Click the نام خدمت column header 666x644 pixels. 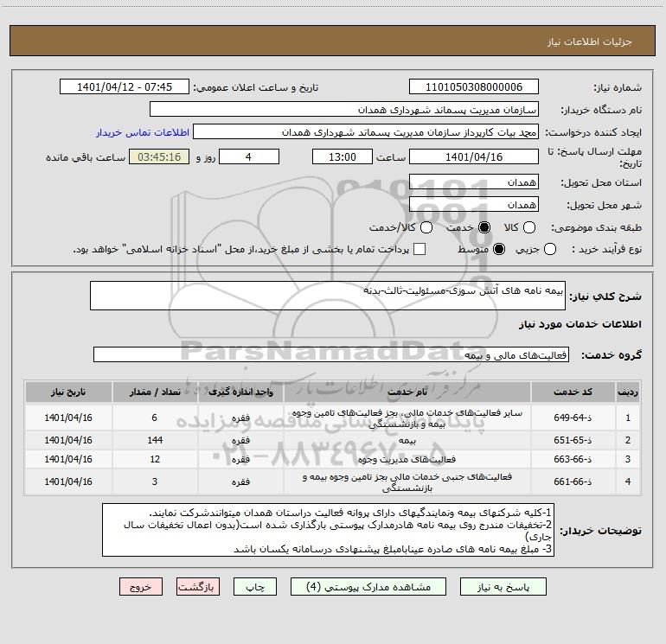tap(407, 392)
